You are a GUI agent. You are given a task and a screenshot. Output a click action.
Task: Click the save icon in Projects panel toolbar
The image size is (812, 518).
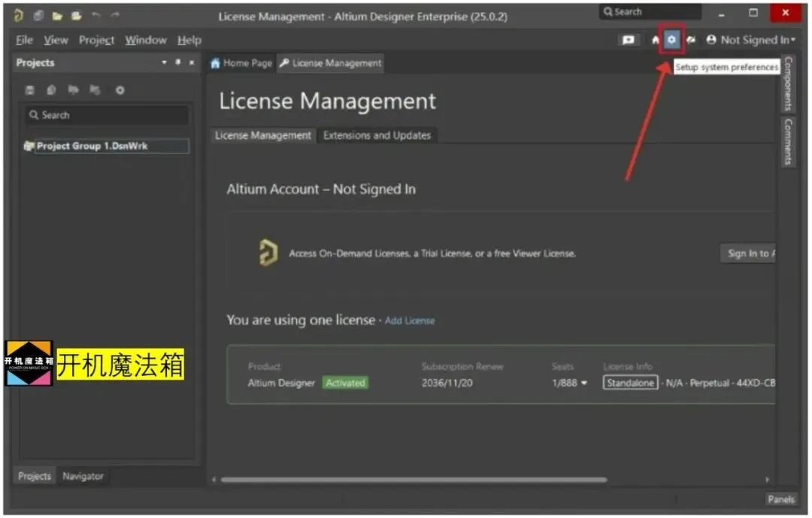point(29,90)
